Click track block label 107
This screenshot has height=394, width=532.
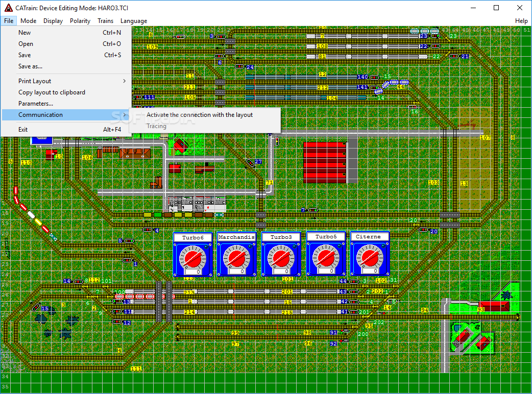pyautogui.click(x=485, y=138)
